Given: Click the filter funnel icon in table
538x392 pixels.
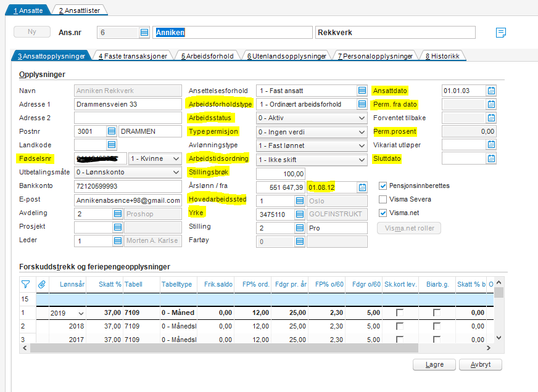Looking at the screenshot, I should click(x=26, y=284).
